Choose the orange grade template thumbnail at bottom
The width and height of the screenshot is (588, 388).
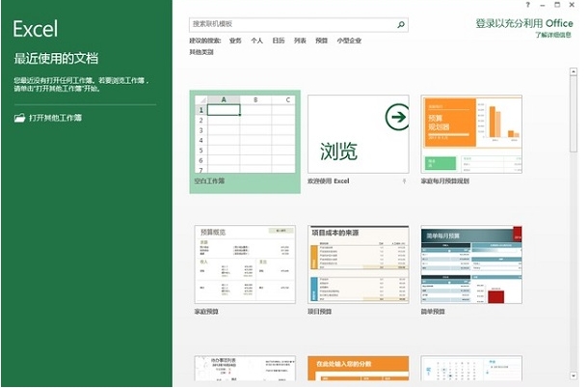[359, 369]
